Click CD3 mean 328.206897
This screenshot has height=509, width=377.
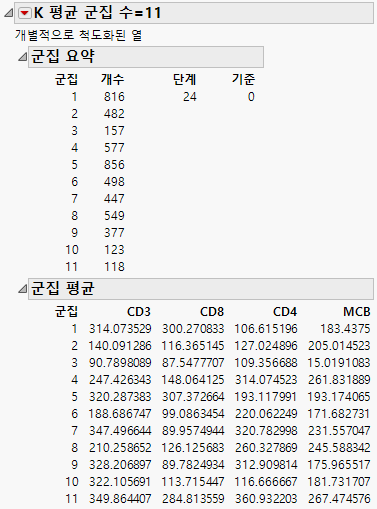click(x=120, y=465)
